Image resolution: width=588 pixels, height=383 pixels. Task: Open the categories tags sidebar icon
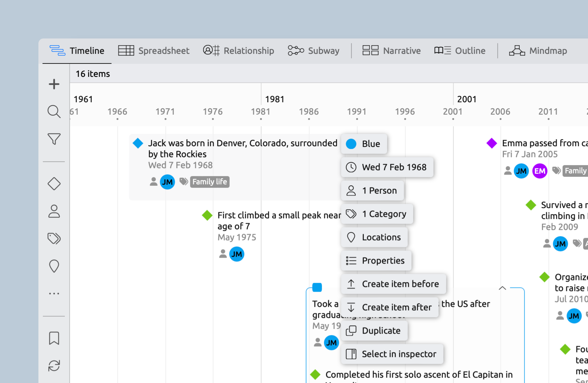click(x=54, y=238)
